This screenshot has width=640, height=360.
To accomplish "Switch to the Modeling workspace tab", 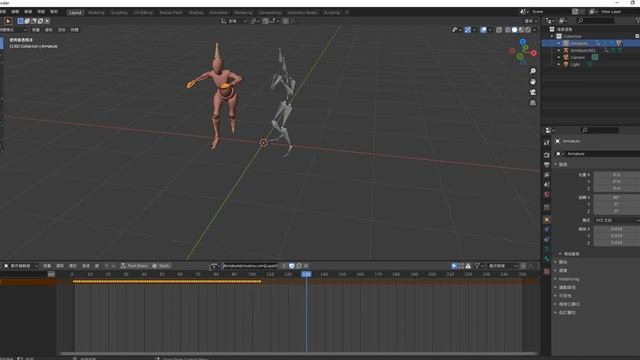I will [96, 13].
